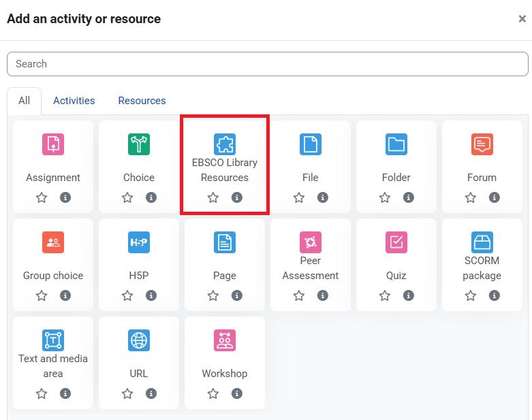Star the File resource as favourite
The width and height of the screenshot is (532, 420).
click(299, 197)
